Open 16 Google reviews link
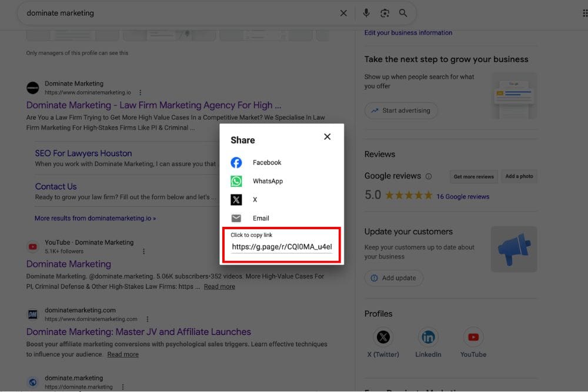This screenshot has width=588, height=392. tap(463, 197)
